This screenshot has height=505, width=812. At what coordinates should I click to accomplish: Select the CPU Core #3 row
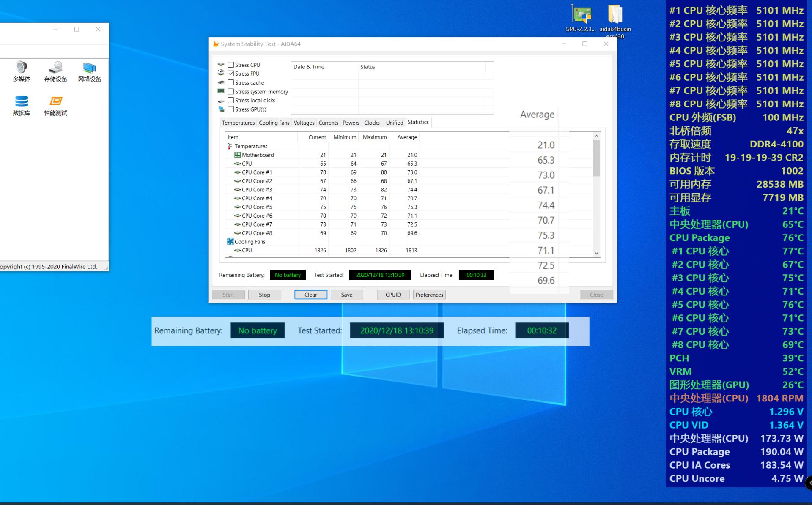click(x=257, y=190)
